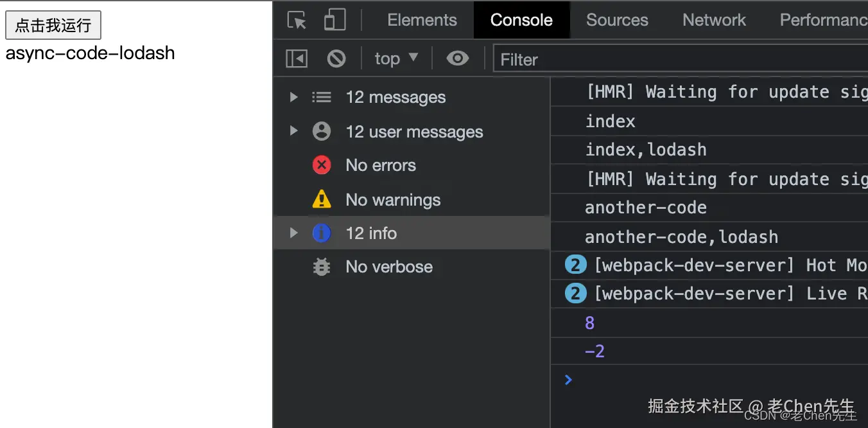Screen dimensions: 868x428
Task: Open the top context dropdown
Action: (x=396, y=59)
